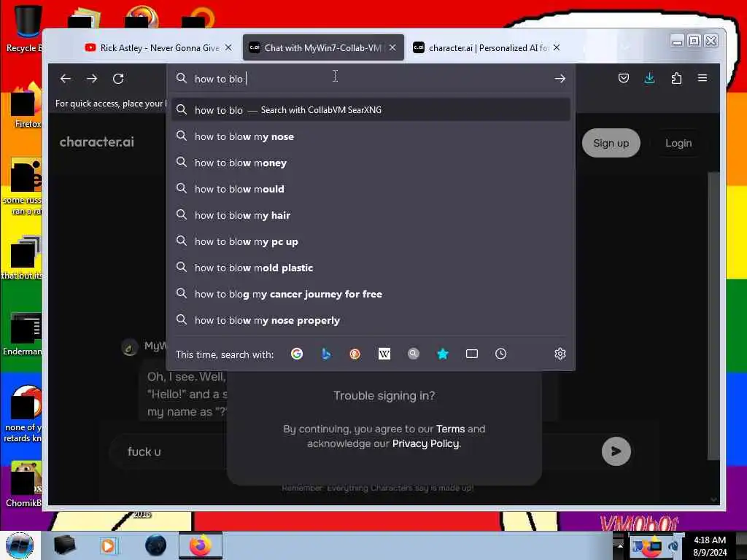
Task: Choose 'how to blog my cancer journey for free'
Action: [371, 295]
